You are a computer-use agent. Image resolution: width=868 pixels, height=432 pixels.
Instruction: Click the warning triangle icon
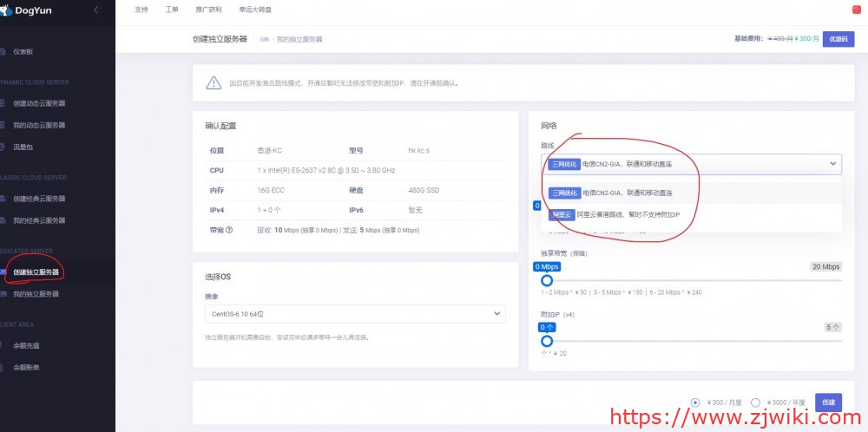click(214, 83)
